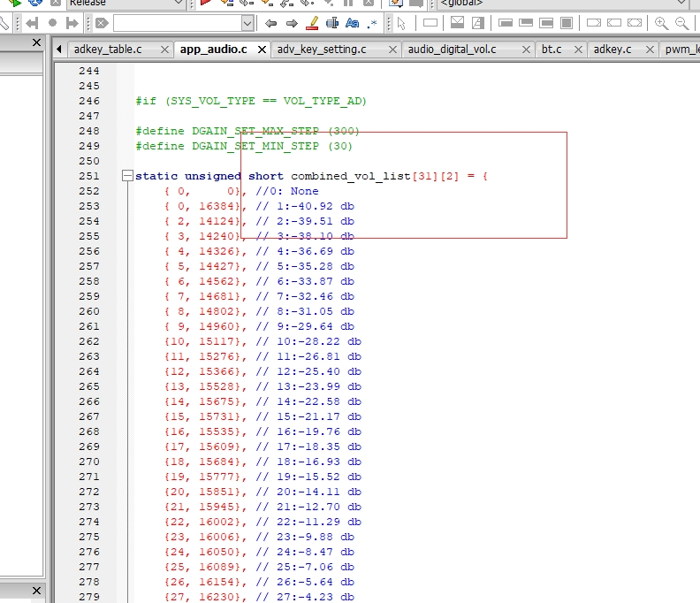The image size is (700, 603).
Task: Click 'combined_vol_list' identifier in declaration
Action: pos(351,177)
